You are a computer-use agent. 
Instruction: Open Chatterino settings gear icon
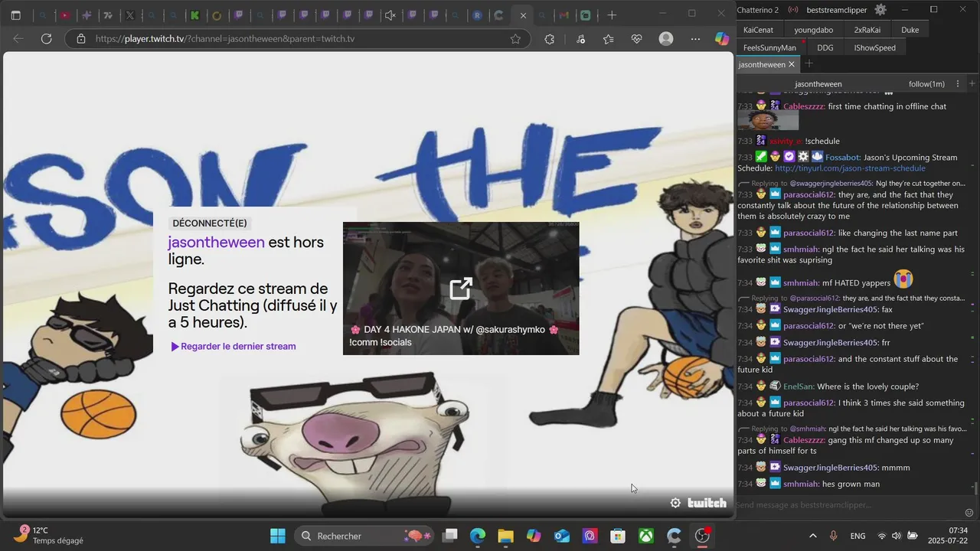pyautogui.click(x=880, y=10)
